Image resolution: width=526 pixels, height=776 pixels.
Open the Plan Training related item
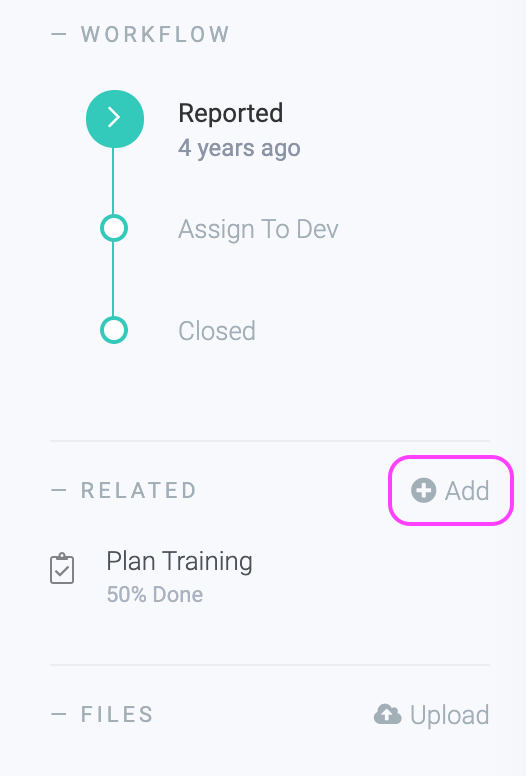pos(180,562)
